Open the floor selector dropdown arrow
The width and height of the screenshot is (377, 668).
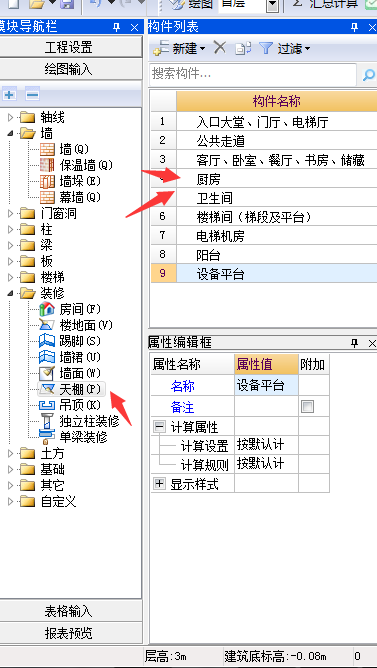pyautogui.click(x=273, y=5)
